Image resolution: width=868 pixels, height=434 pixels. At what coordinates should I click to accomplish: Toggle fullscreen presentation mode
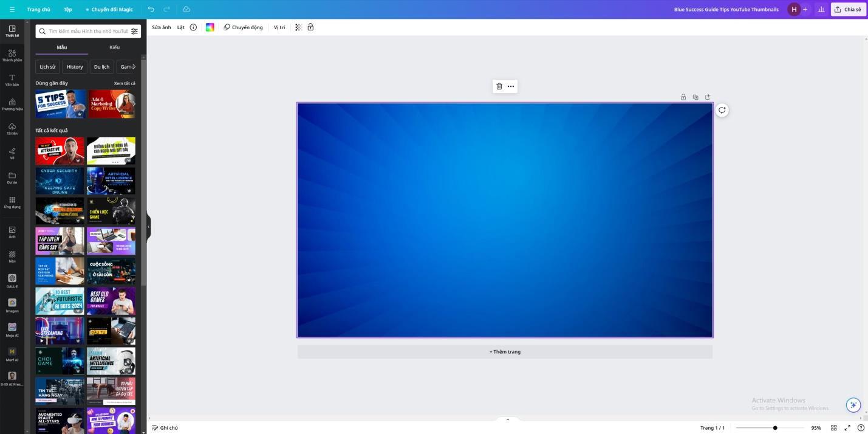click(x=847, y=428)
